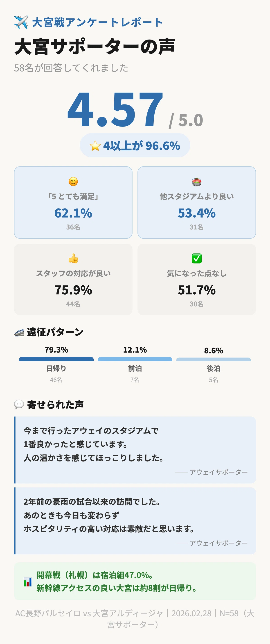Click the thumbs-up icon above スタッフの対応が良い

pos(73,258)
